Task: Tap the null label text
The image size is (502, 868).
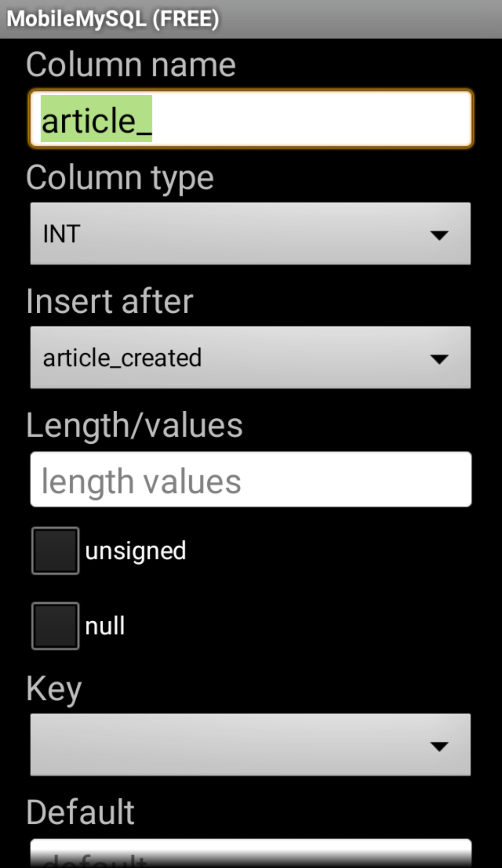Action: (105, 626)
